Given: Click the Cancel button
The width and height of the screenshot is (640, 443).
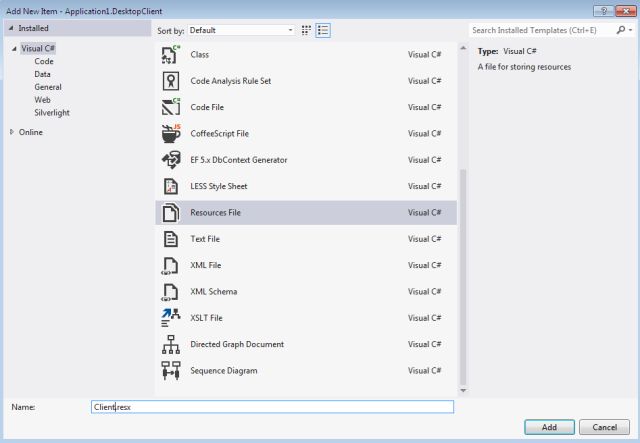Looking at the screenshot, I should tap(604, 427).
